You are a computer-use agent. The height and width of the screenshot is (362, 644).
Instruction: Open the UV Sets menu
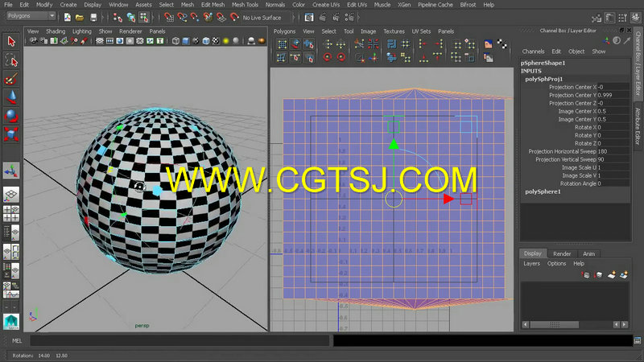pyautogui.click(x=421, y=31)
